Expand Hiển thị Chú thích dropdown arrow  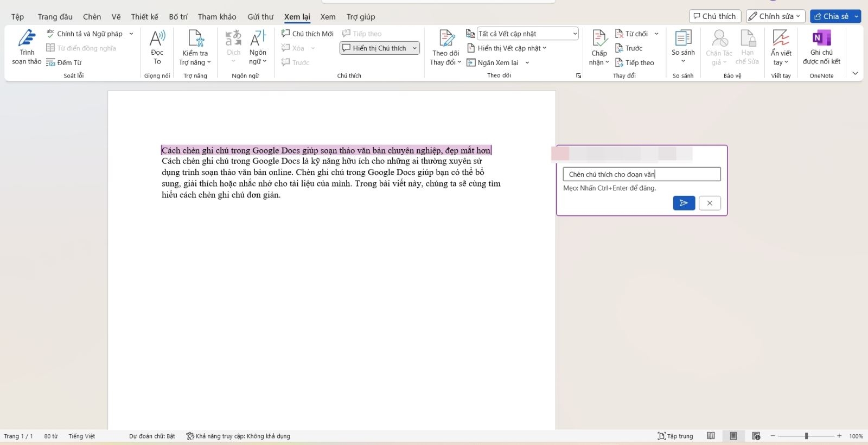414,48
